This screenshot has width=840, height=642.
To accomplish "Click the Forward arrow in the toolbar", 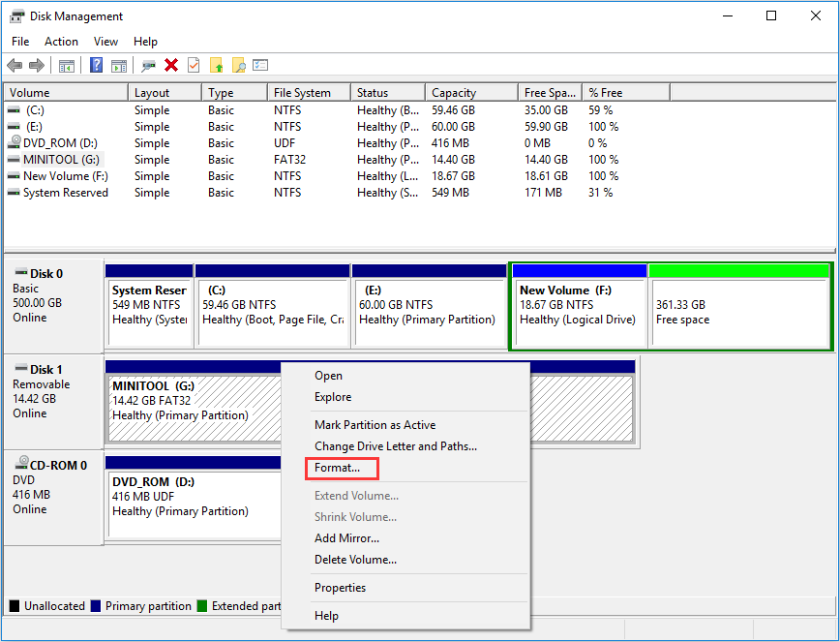I will (37, 65).
